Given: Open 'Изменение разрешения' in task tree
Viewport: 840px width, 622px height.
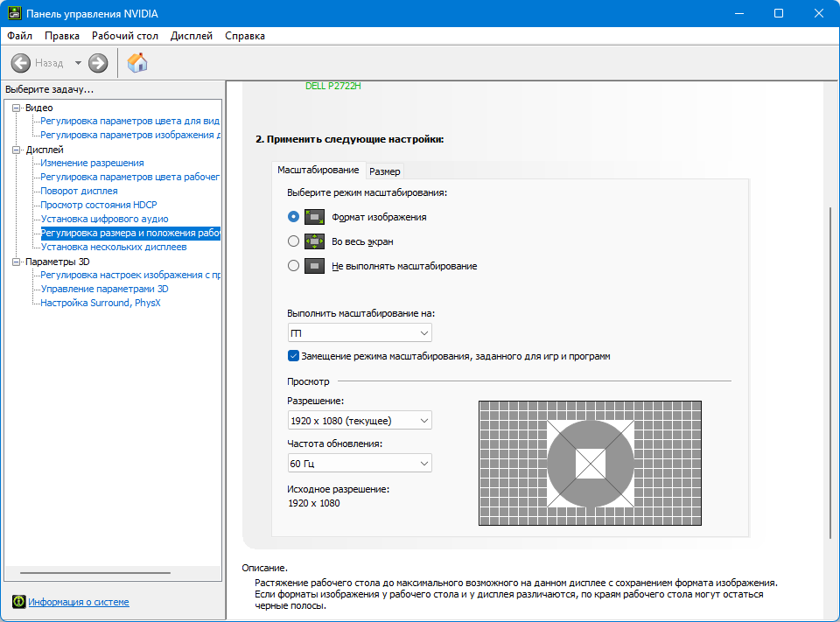Looking at the screenshot, I should [x=92, y=163].
